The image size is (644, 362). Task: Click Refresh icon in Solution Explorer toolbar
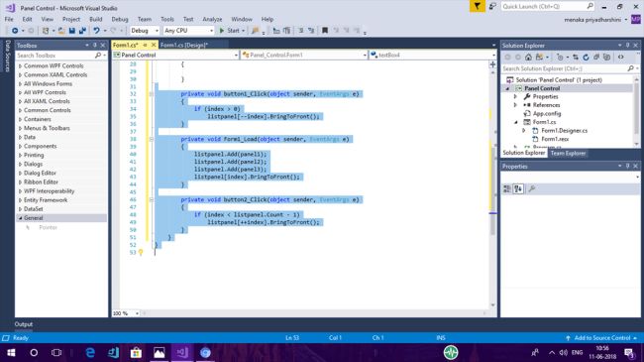coord(587,58)
